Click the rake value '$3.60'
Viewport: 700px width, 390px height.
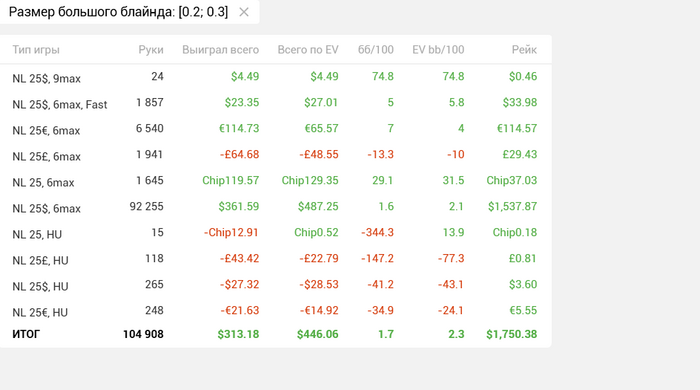(x=523, y=284)
